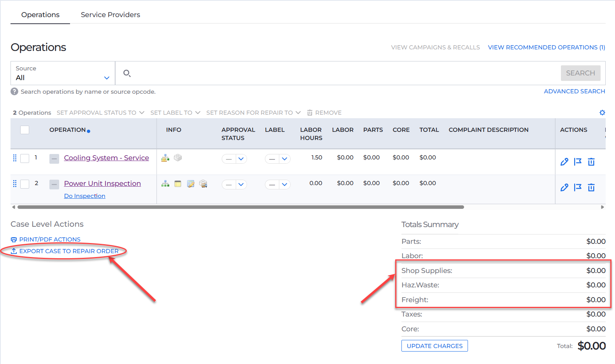Open the Source dropdown
Screen dimensions: 615x364
coord(63,73)
